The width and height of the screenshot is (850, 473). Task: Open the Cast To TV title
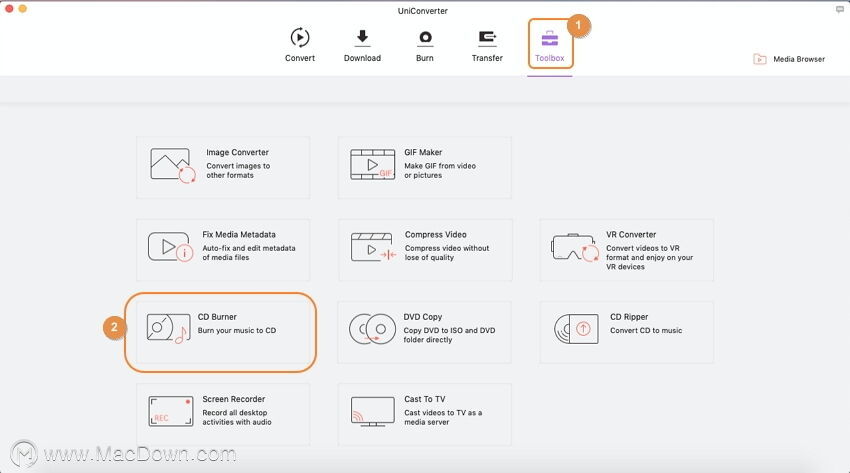click(424, 399)
